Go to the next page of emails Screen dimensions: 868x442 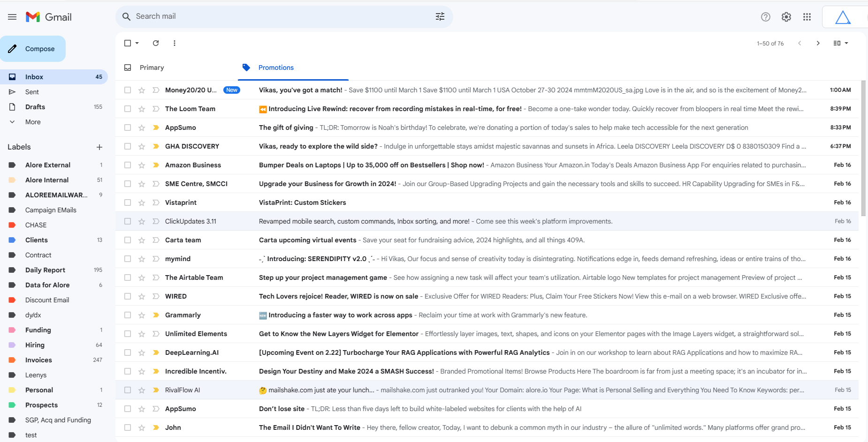click(818, 43)
